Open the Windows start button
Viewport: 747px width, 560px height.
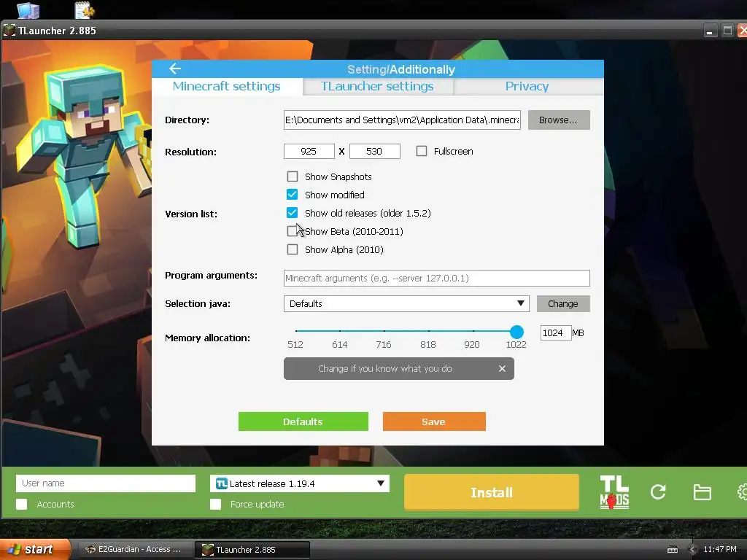[x=35, y=550]
